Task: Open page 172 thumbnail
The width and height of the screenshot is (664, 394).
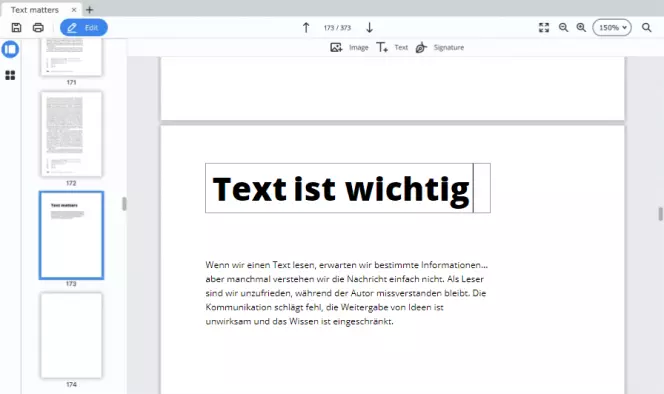Action: pos(72,134)
